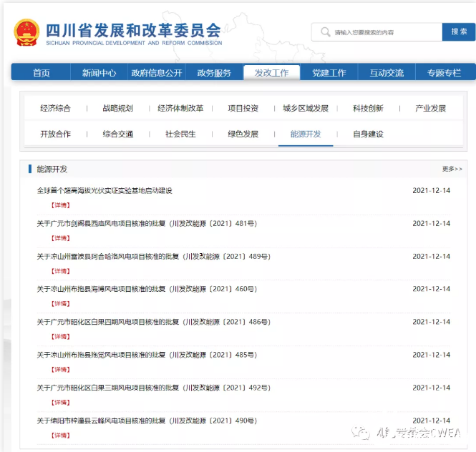
Task: Open article on 全球首个超高海拔光伏实证实验基地
Action: point(105,191)
